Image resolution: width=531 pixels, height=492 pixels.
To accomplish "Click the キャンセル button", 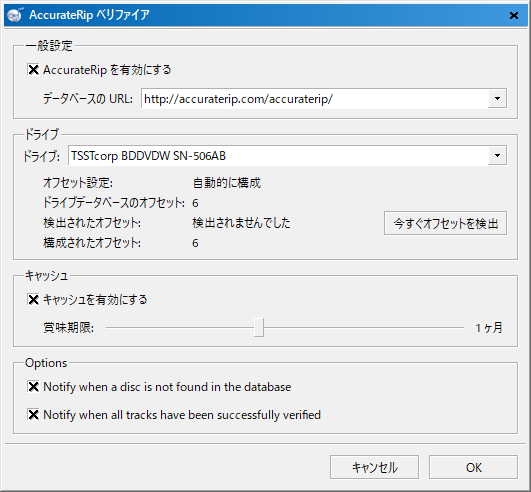I will tap(374, 467).
